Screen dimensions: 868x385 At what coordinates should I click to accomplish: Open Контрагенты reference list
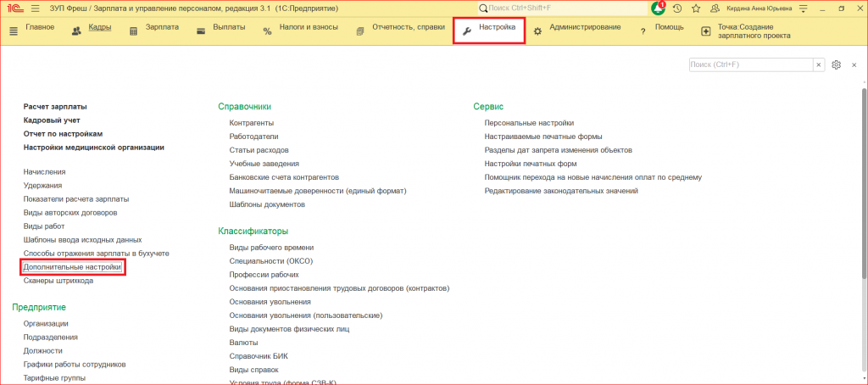[x=251, y=123]
